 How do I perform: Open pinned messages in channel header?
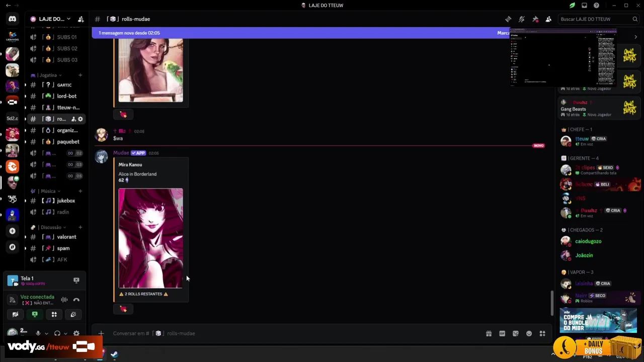pos(535,19)
